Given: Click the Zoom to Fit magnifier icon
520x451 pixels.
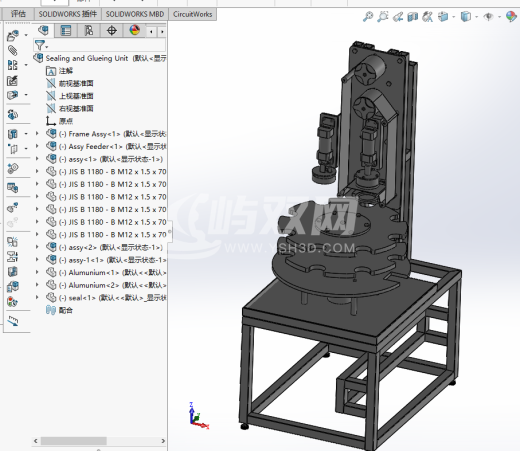Looking at the screenshot, I should (x=368, y=16).
